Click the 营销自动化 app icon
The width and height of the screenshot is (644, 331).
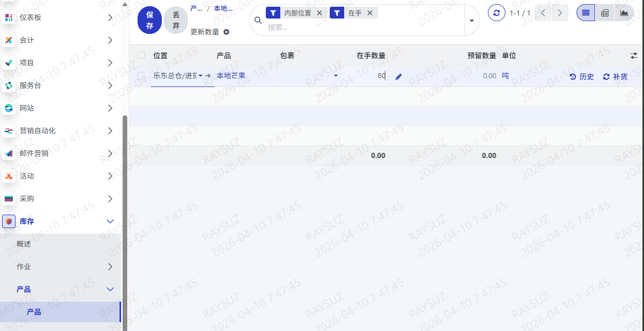pos(9,131)
